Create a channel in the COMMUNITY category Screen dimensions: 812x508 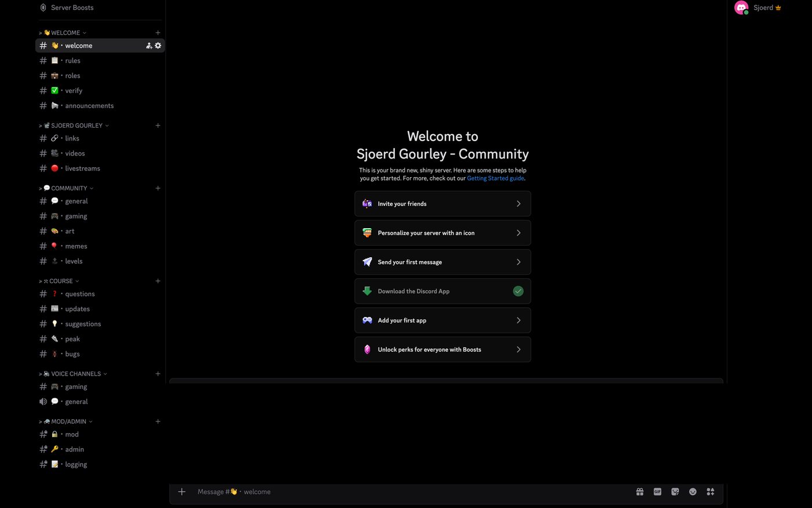158,188
